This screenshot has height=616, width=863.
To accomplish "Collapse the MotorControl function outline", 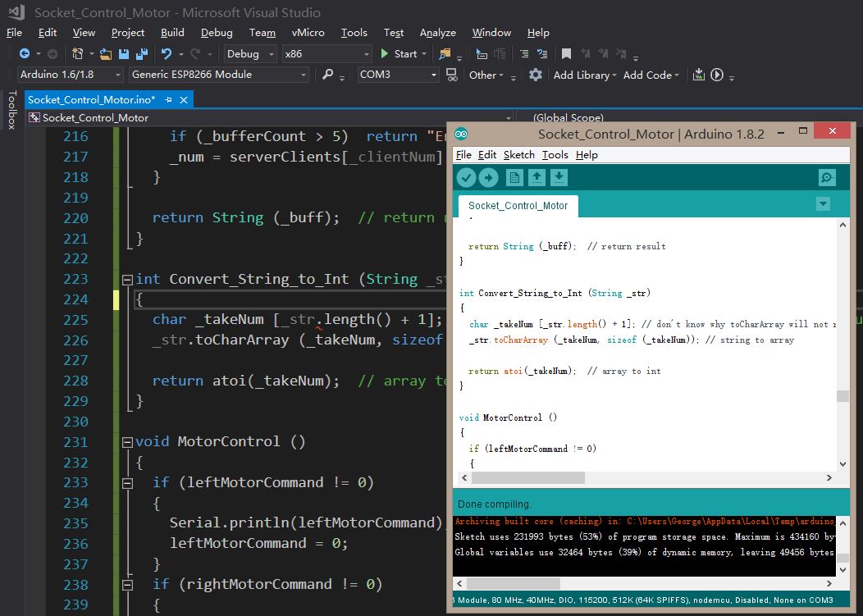I will click(127, 442).
